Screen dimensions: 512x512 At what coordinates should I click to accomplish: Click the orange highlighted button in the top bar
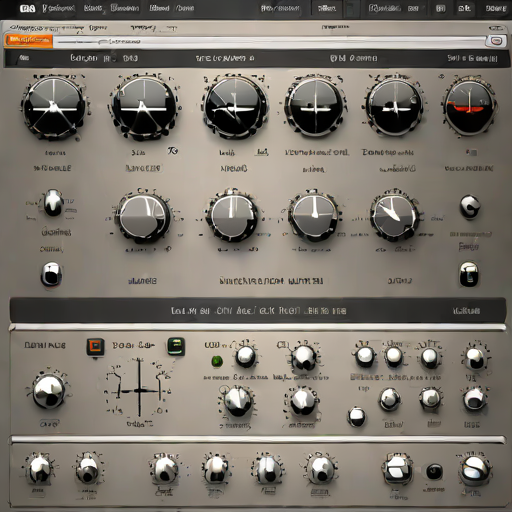pyautogui.click(x=29, y=41)
